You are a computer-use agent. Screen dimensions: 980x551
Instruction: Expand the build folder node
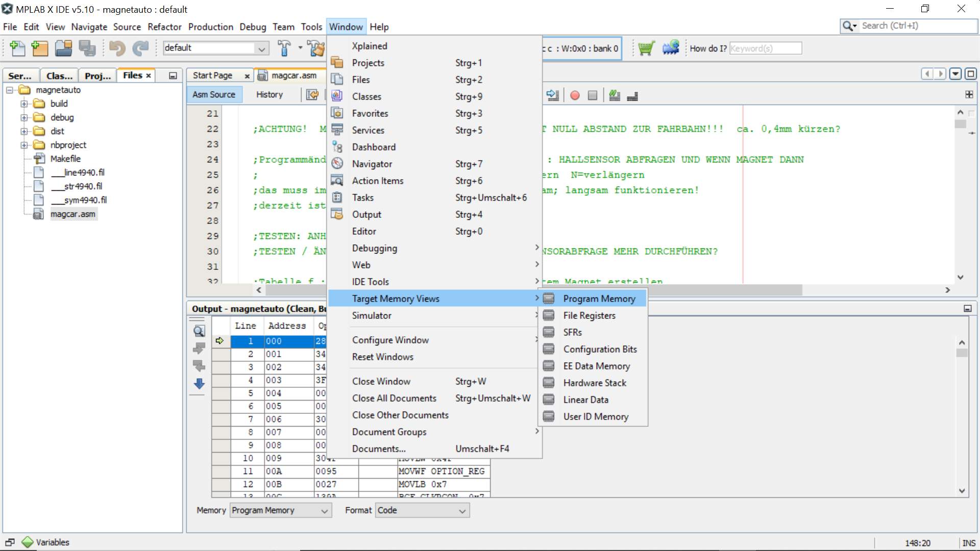tap(24, 104)
